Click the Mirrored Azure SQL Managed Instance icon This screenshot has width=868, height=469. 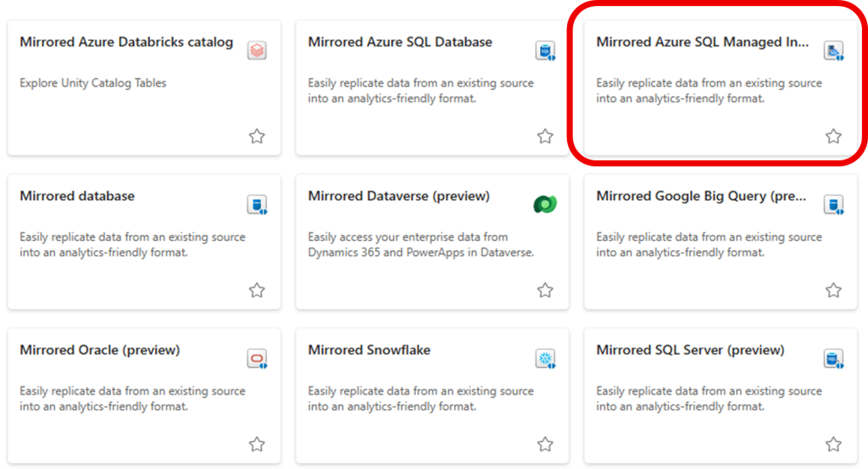[834, 50]
